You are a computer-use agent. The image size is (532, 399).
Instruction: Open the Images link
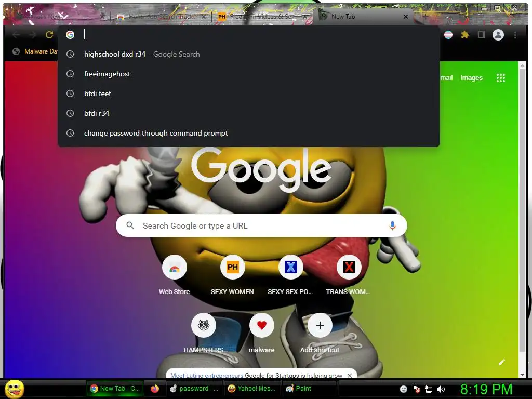[471, 78]
